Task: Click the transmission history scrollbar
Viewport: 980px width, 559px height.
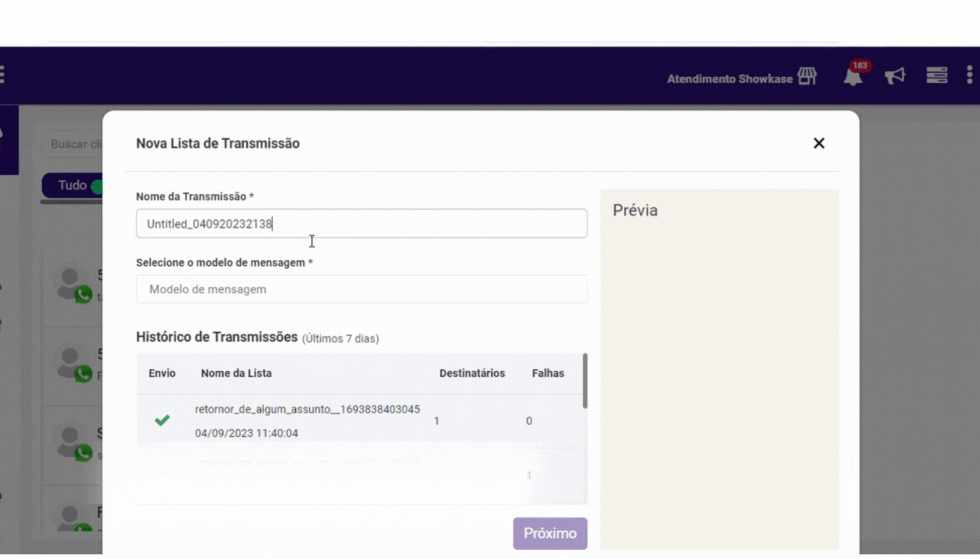Action: click(585, 382)
